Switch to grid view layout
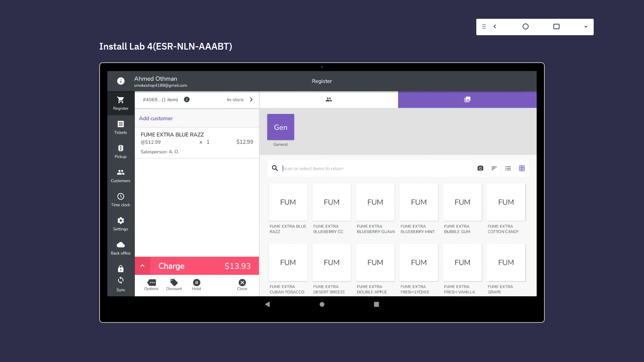Screen dimensions: 644x362 522,168
